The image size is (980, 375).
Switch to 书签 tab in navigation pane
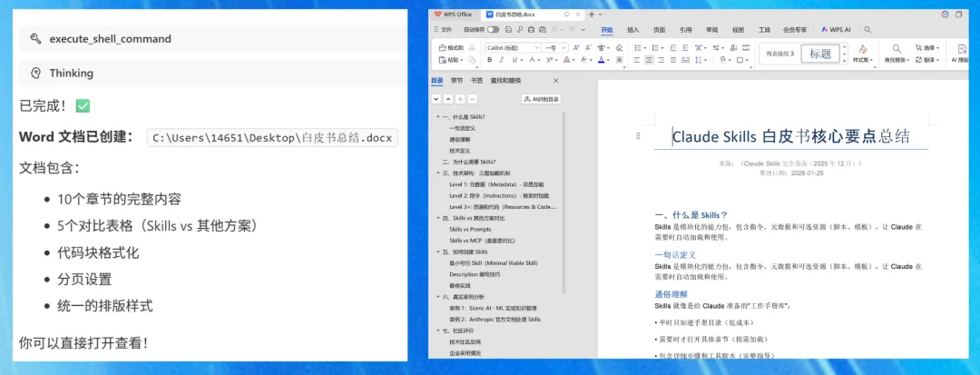pyautogui.click(x=477, y=80)
